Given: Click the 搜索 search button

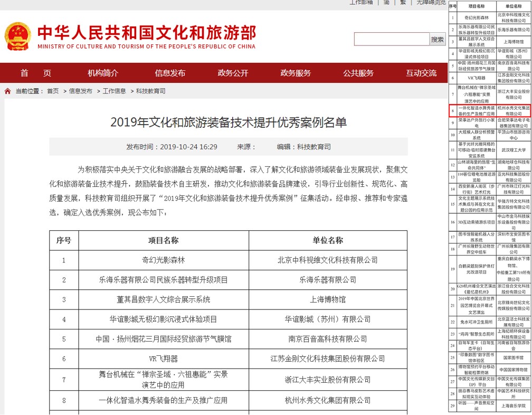Looking at the screenshot, I should point(438,39).
